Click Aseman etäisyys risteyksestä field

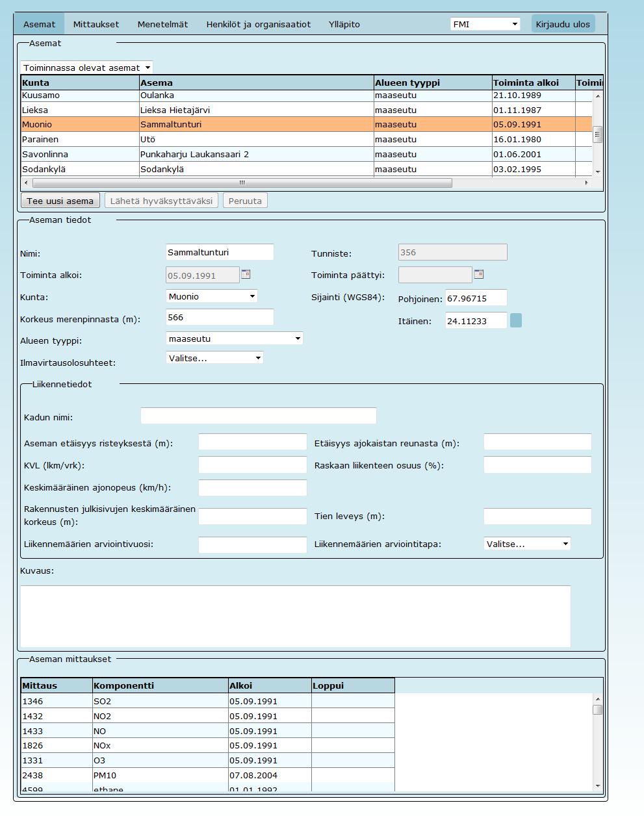coord(252,442)
